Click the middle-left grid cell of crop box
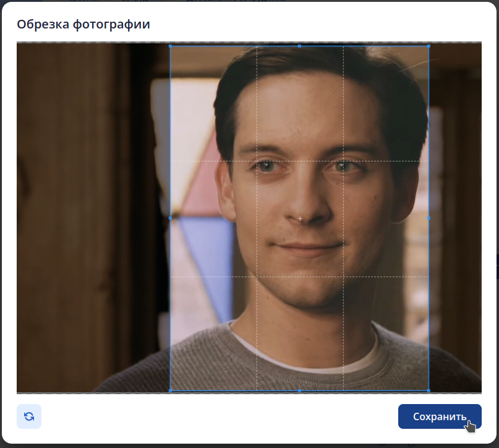 pos(213,218)
